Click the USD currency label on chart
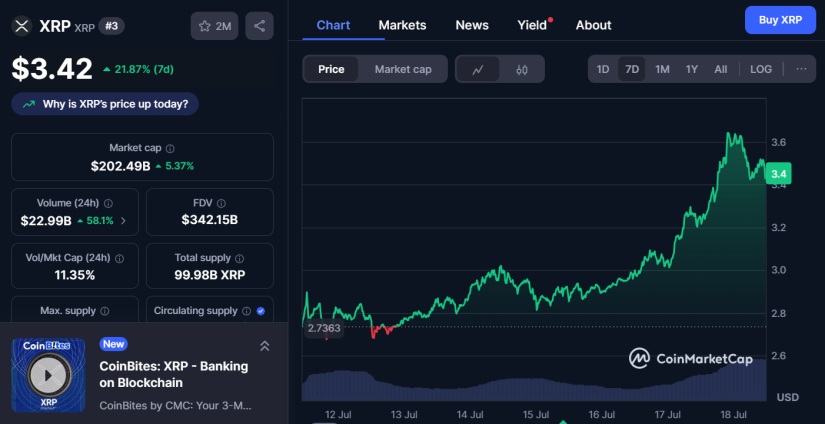 pos(788,397)
